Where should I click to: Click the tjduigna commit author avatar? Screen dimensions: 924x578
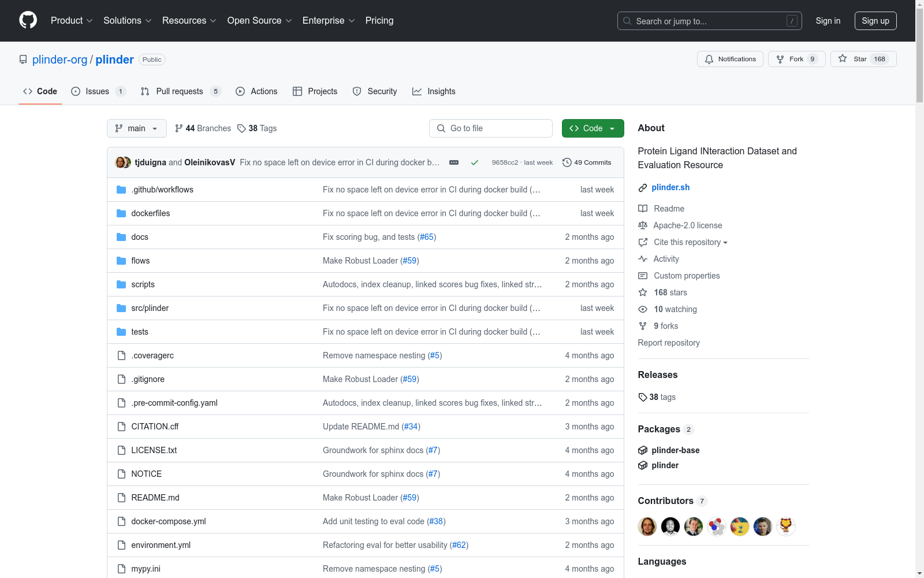point(120,162)
